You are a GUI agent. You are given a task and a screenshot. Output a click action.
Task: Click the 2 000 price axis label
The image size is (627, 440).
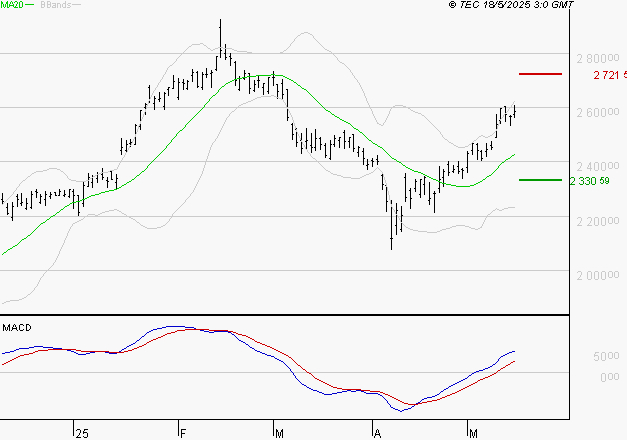pyautogui.click(x=598, y=275)
